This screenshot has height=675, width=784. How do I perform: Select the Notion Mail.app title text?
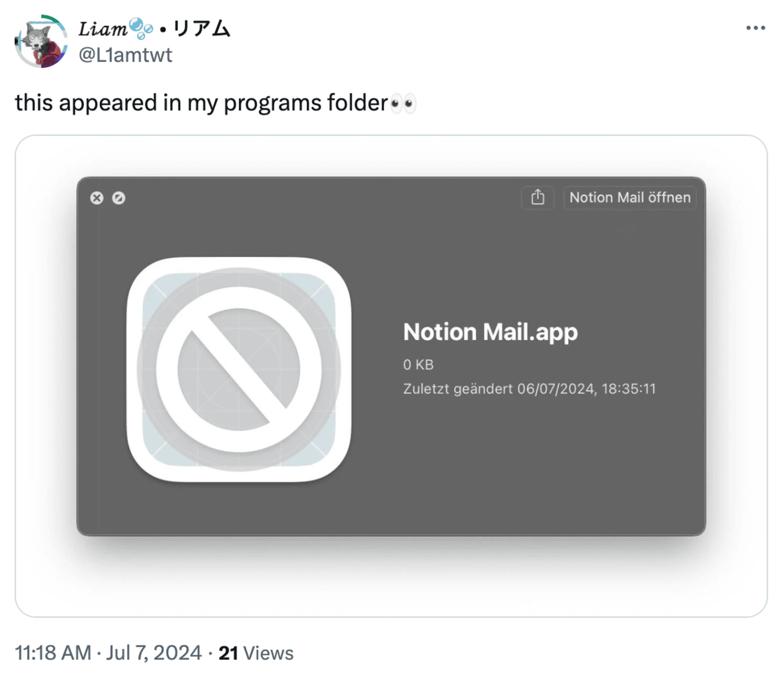coord(490,332)
